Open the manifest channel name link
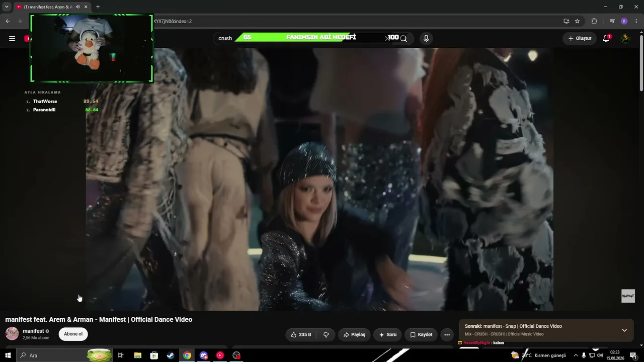Image resolution: width=644 pixels, height=362 pixels. click(x=33, y=331)
